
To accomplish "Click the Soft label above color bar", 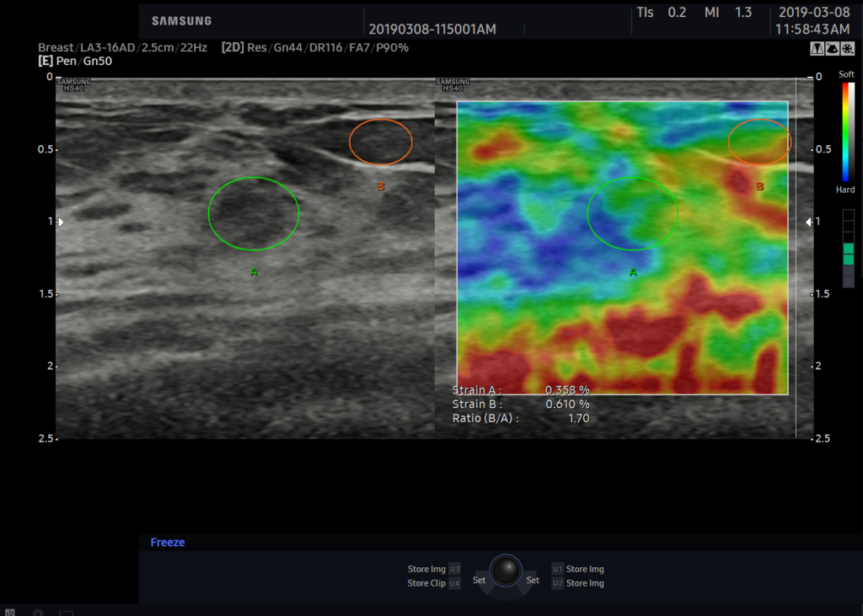I will 846,74.
